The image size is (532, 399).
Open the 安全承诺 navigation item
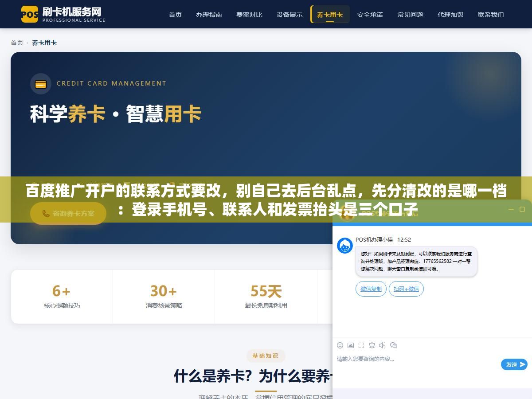click(x=370, y=15)
